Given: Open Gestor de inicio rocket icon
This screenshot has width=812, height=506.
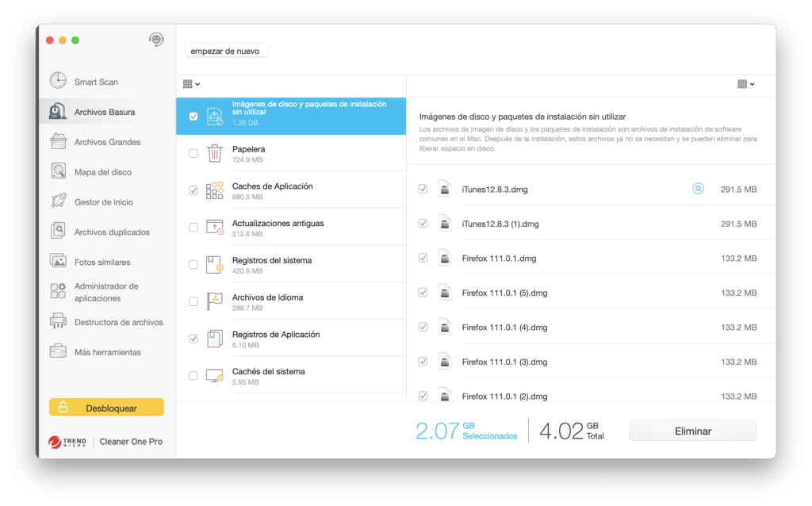Looking at the screenshot, I should pyautogui.click(x=58, y=201).
